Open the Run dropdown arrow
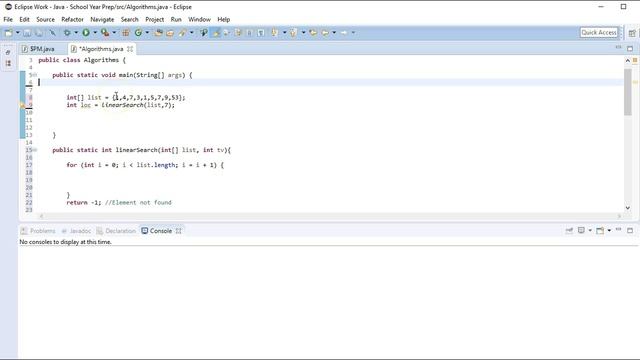 tap(95, 33)
